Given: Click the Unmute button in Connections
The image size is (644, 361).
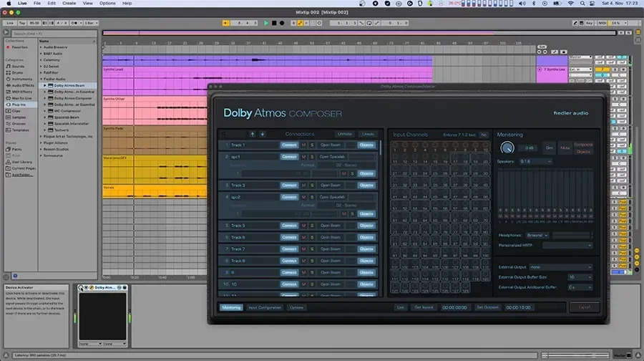Looking at the screenshot, I should (x=345, y=134).
